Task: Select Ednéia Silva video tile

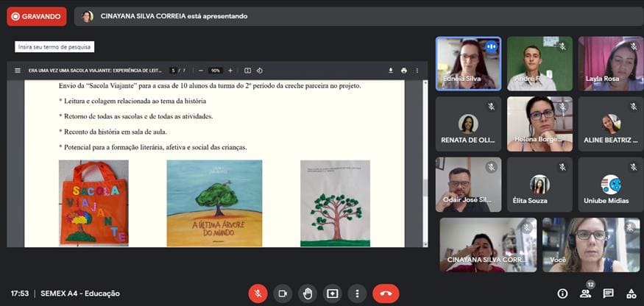Action: tap(468, 64)
